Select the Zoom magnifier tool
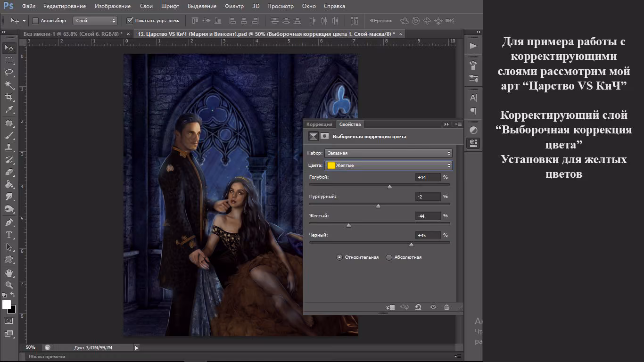The image size is (644, 362). [x=8, y=285]
